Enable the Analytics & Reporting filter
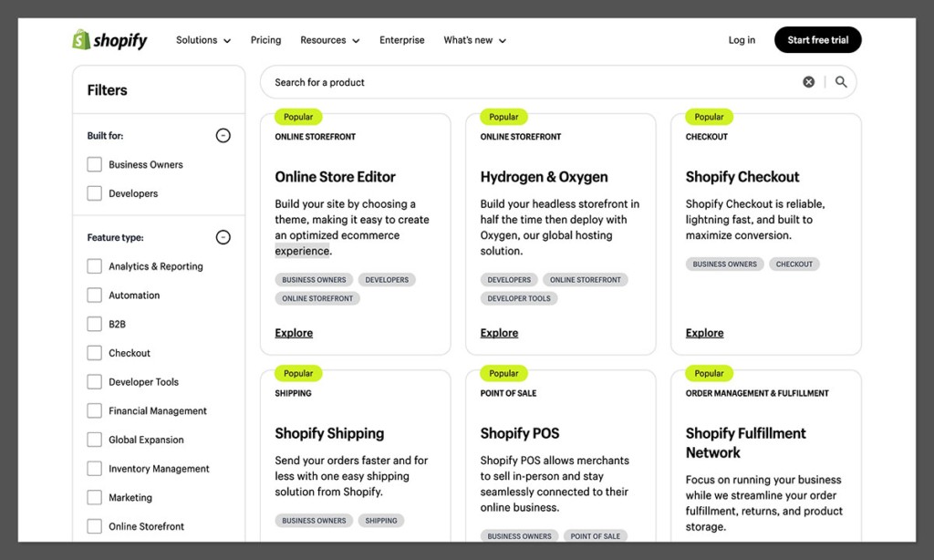 coord(94,266)
